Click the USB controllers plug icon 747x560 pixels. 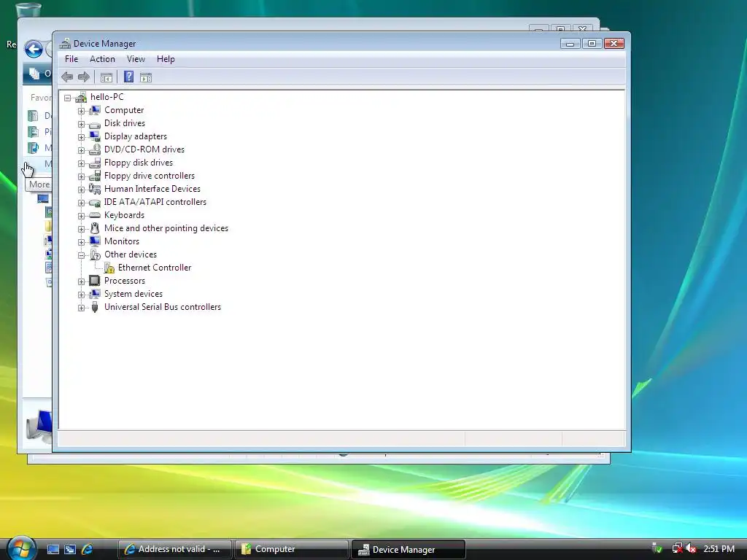tap(95, 307)
